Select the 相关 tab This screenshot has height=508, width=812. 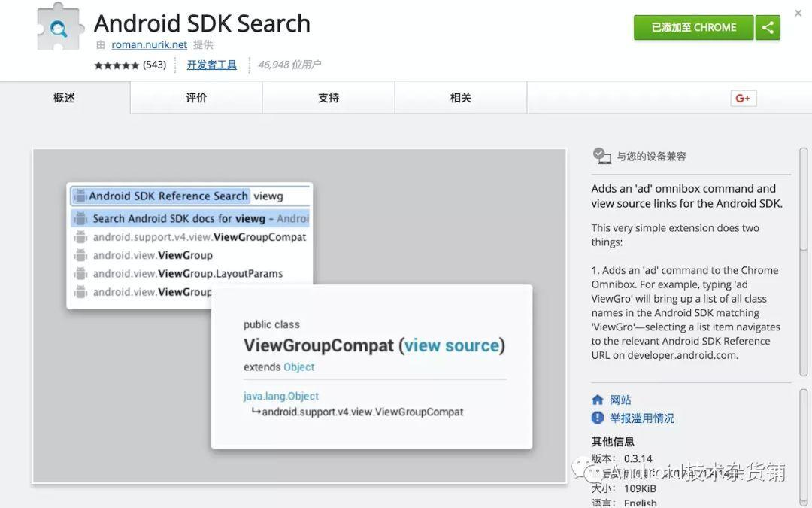click(x=461, y=98)
